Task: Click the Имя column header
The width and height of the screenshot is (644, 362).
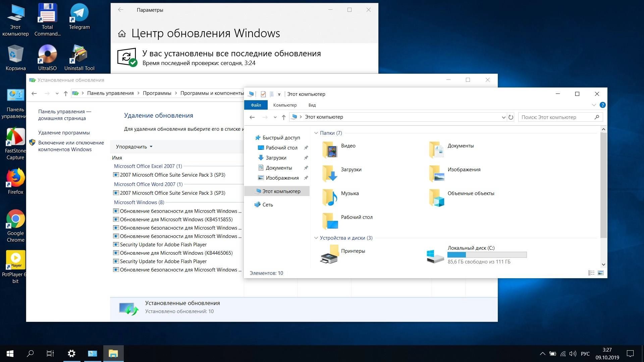Action: tap(117, 158)
